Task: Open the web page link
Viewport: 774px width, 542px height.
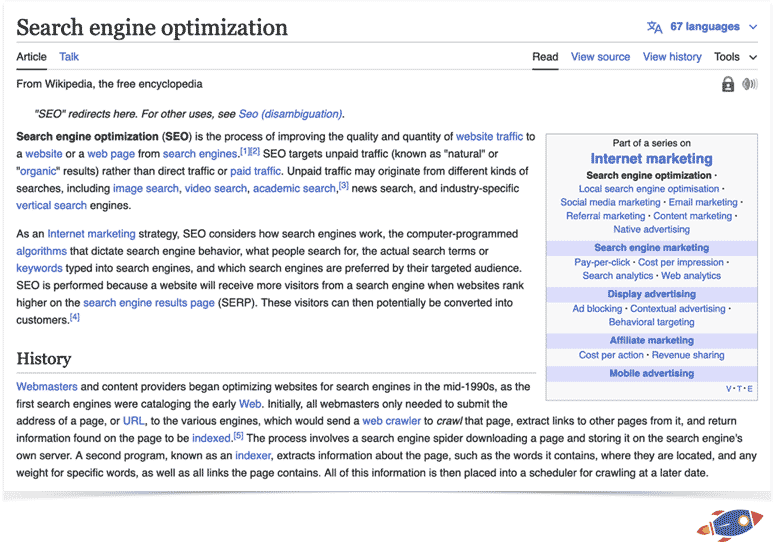Action: [111, 154]
